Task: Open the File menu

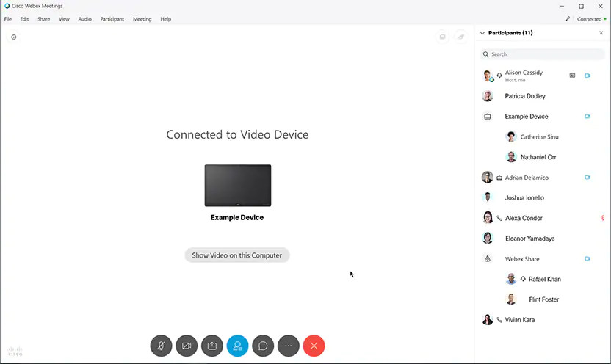Action: [8, 18]
